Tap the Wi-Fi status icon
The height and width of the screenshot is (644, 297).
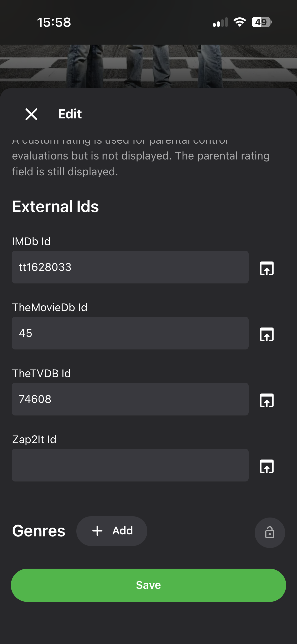(240, 22)
